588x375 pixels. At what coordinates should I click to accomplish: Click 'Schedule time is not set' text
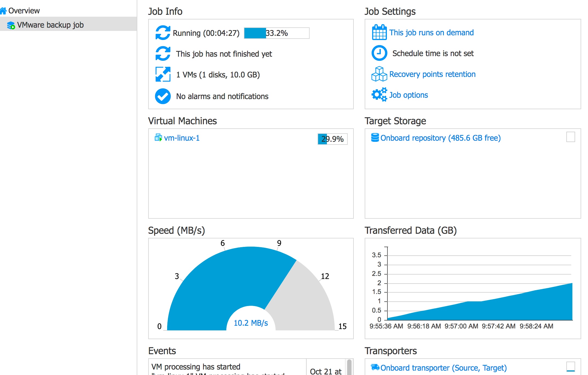pos(433,53)
